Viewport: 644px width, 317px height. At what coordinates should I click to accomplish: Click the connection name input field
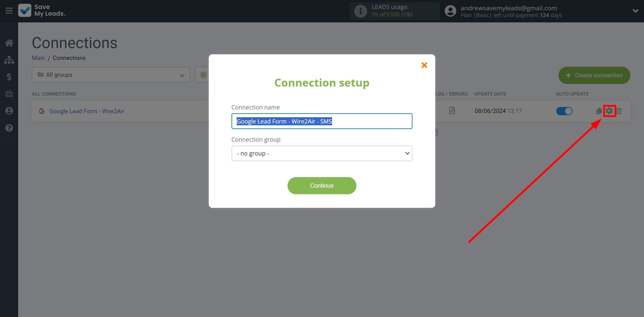coord(321,121)
